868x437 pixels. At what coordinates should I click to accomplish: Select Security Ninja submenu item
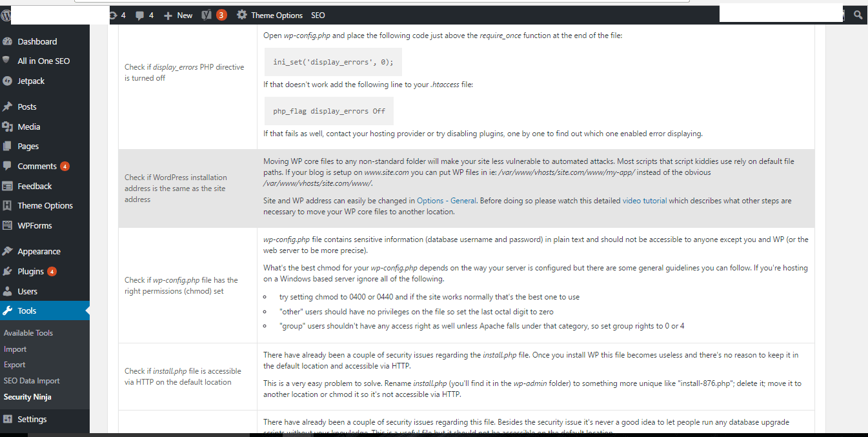(x=28, y=397)
